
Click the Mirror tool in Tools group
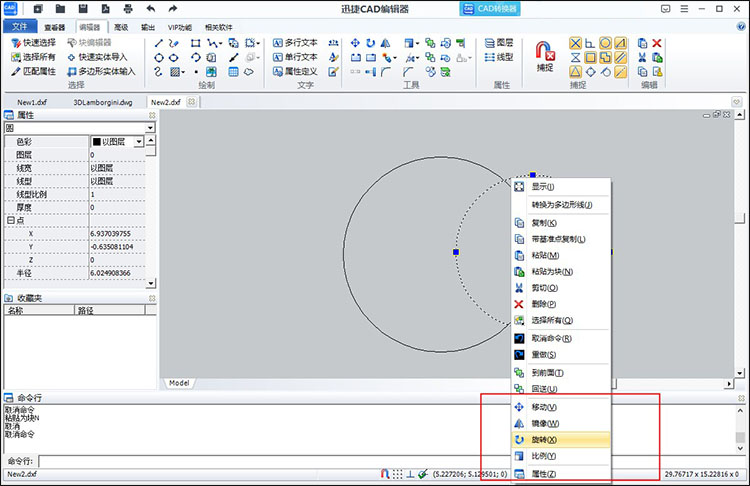[x=386, y=43]
